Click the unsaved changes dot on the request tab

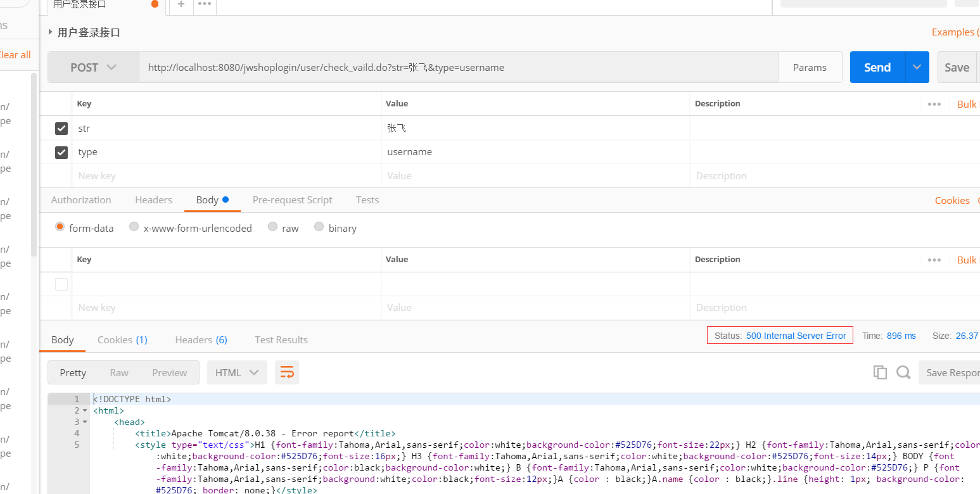tap(155, 3)
